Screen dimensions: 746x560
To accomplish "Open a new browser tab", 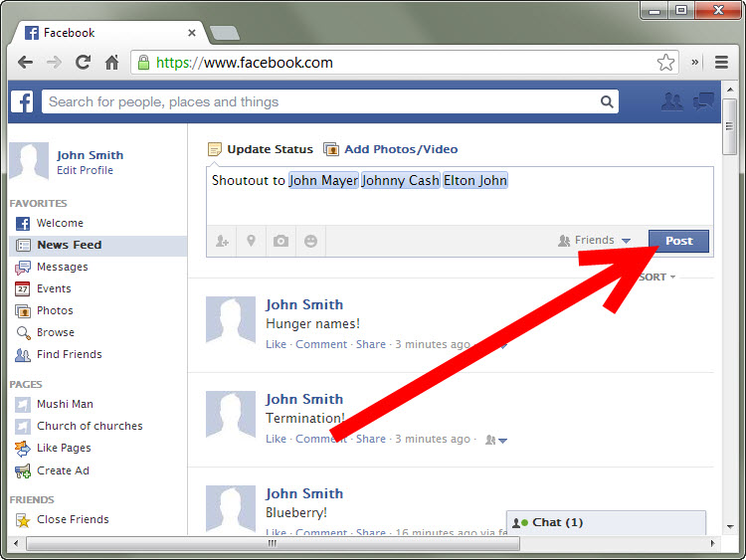I will click(x=225, y=33).
